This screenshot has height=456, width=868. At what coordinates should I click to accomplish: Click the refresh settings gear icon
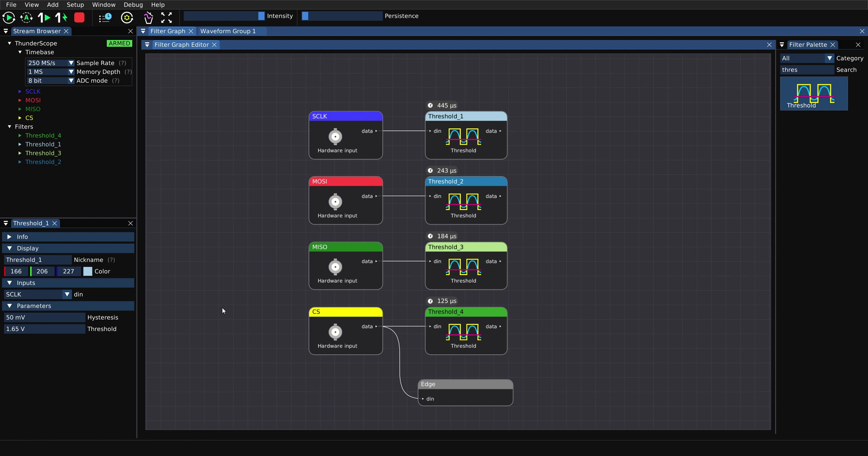127,18
